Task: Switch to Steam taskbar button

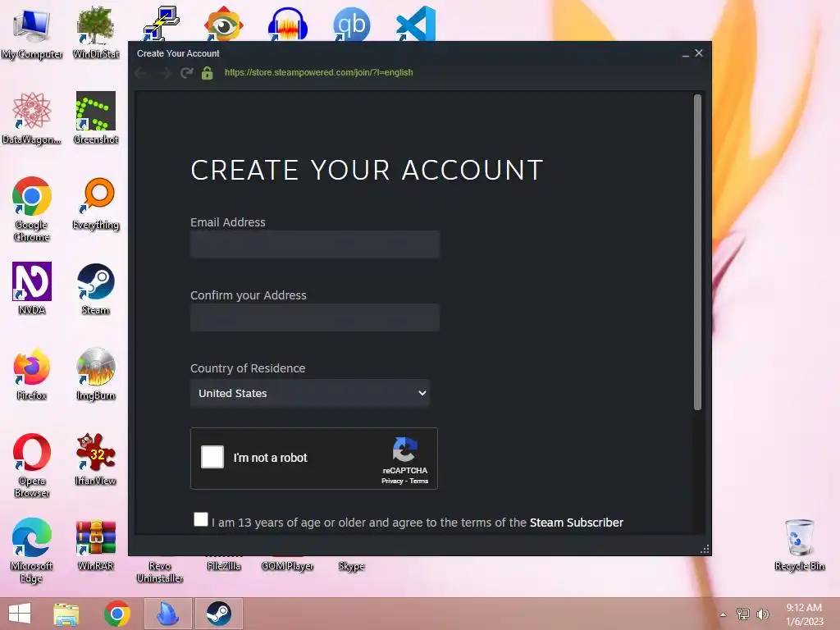Action: point(218,614)
